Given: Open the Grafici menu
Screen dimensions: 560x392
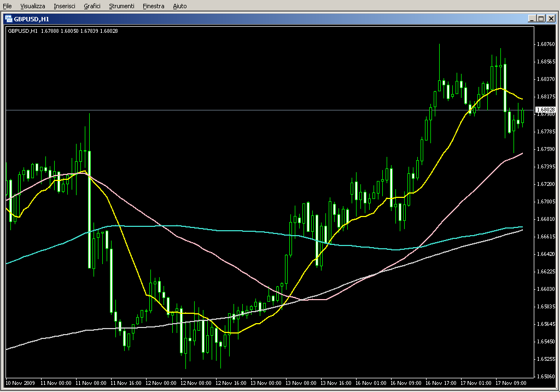Looking at the screenshot, I should [92, 6].
